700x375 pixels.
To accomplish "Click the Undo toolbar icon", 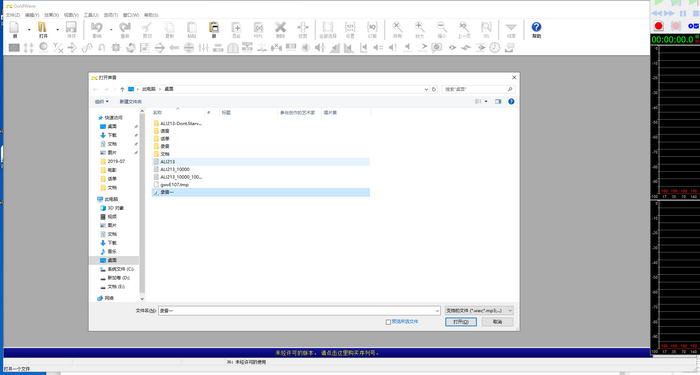I will pos(97,29).
